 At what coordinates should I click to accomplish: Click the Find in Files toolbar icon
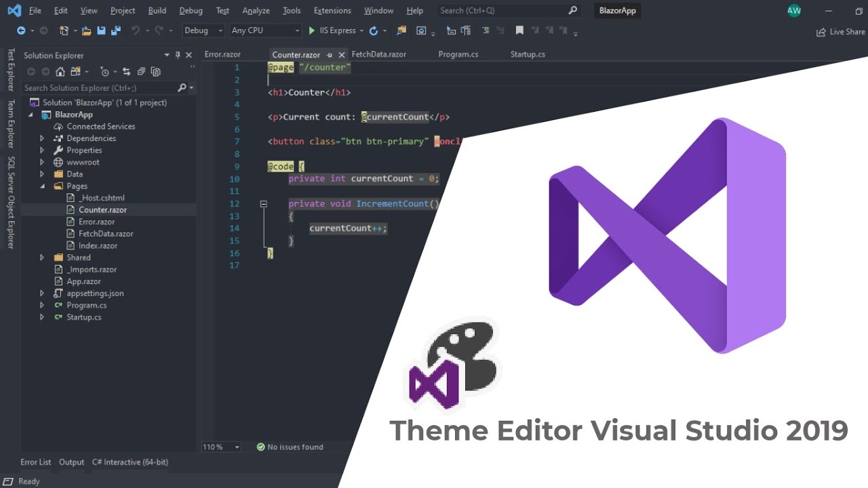[401, 30]
